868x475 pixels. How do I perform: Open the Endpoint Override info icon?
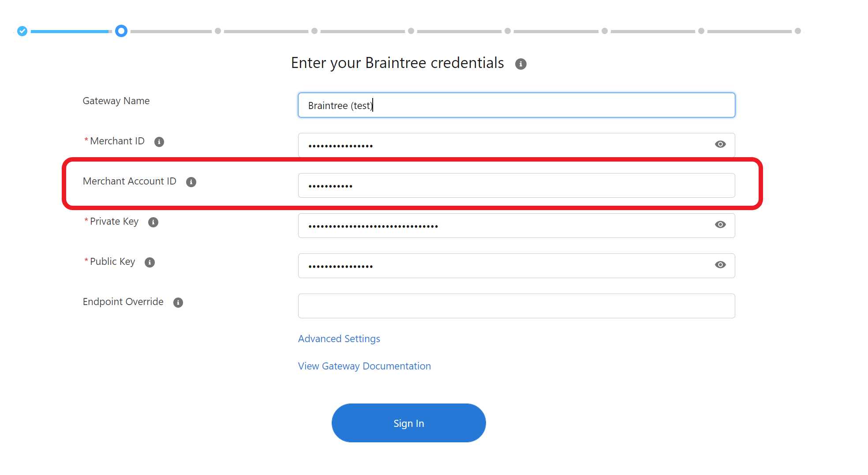(x=178, y=302)
